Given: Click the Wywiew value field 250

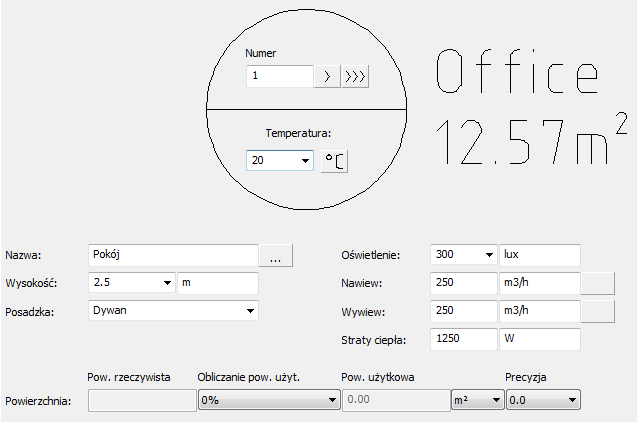Looking at the screenshot, I should [464, 311].
